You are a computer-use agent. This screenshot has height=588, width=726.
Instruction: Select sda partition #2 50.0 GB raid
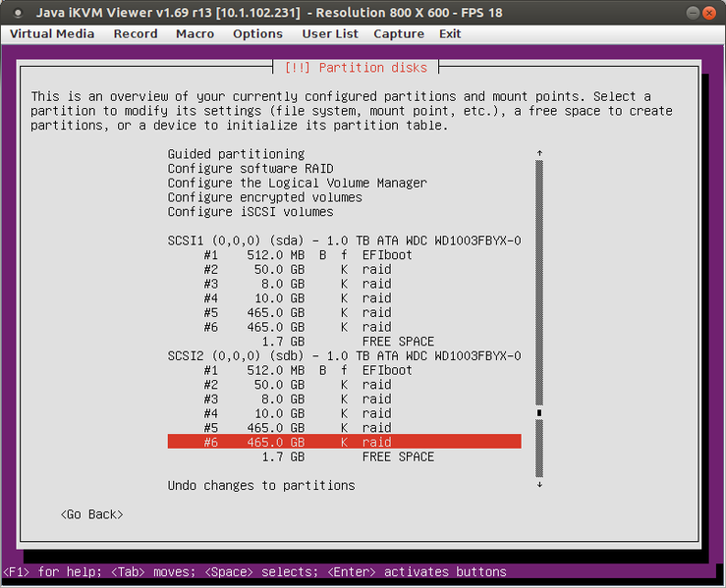coord(345,269)
